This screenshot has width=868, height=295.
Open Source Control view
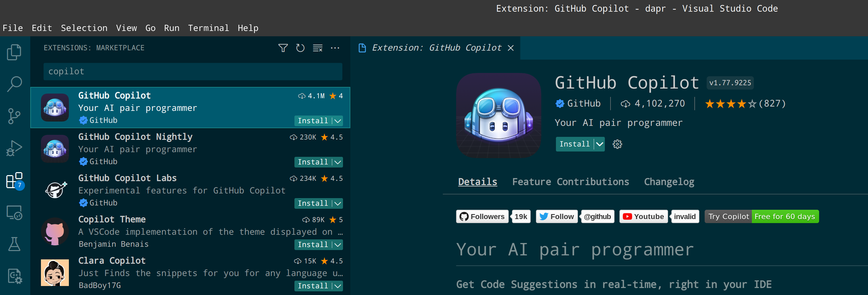click(14, 116)
